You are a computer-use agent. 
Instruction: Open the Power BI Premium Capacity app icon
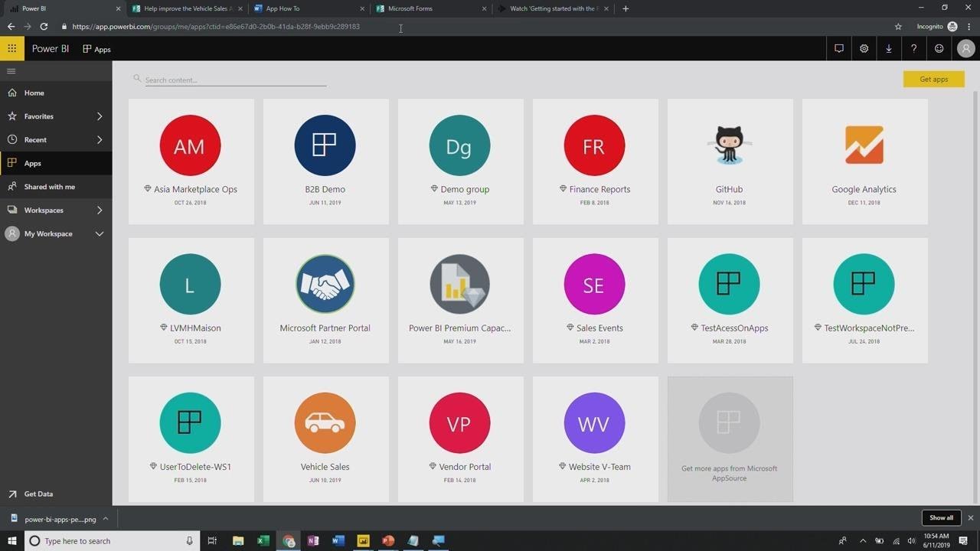pyautogui.click(x=459, y=284)
